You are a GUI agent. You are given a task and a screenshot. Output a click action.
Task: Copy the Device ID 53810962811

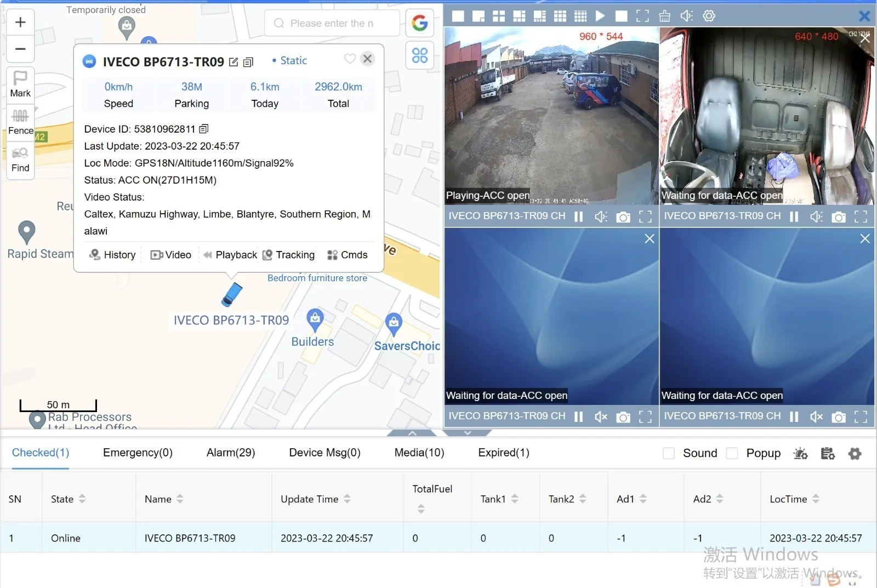coord(204,129)
